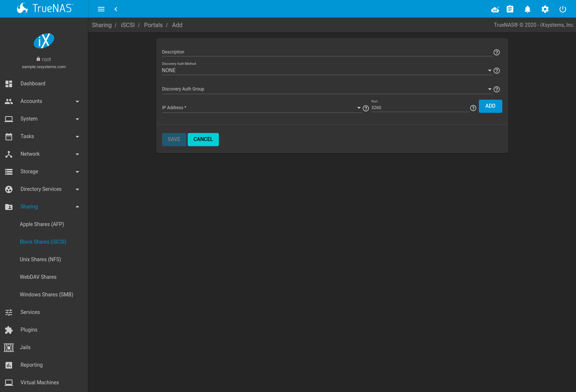
Task: Click the CANCEL button
Action: 203,140
